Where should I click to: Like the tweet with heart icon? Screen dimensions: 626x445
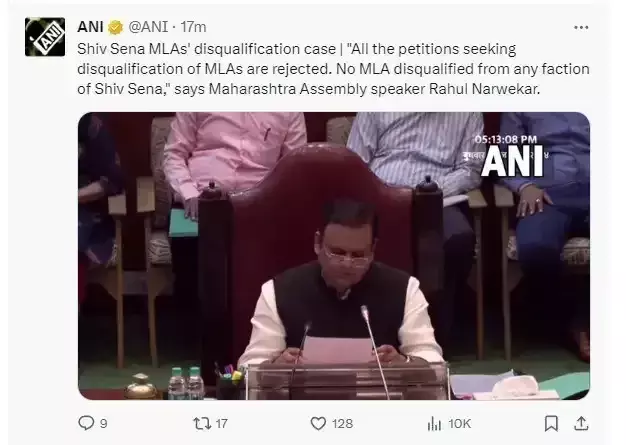(x=318, y=423)
